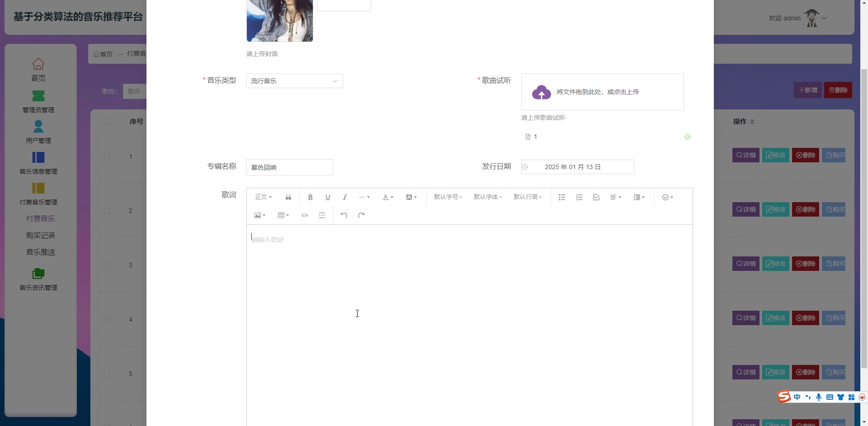Click the 专辑名称 input field
The height and width of the screenshot is (426, 868).
pos(290,167)
